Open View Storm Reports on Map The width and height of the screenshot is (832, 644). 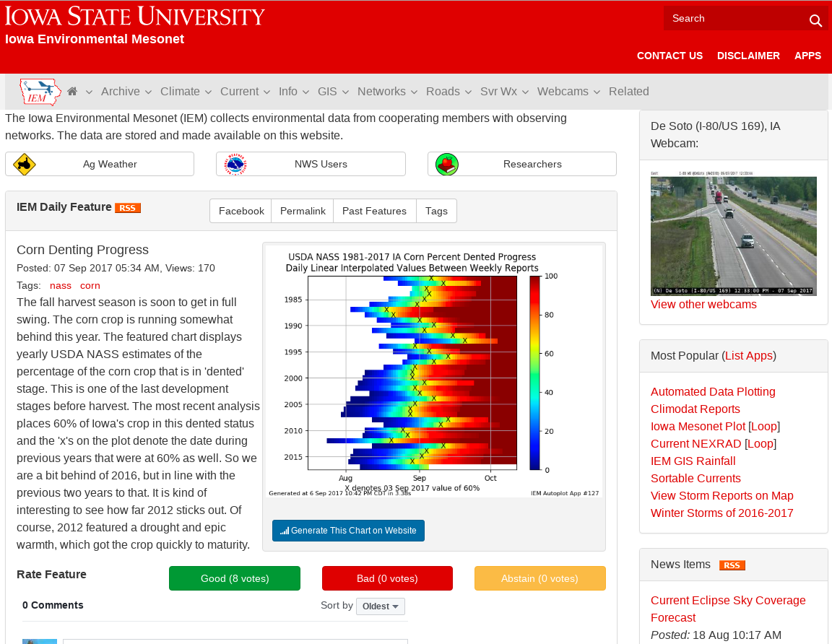tap(721, 495)
